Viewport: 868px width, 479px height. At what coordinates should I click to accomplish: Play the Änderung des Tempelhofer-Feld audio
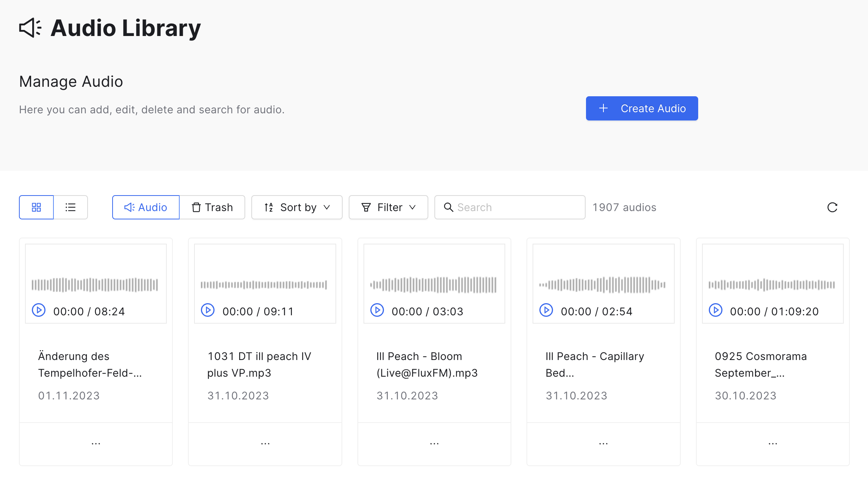(x=39, y=310)
